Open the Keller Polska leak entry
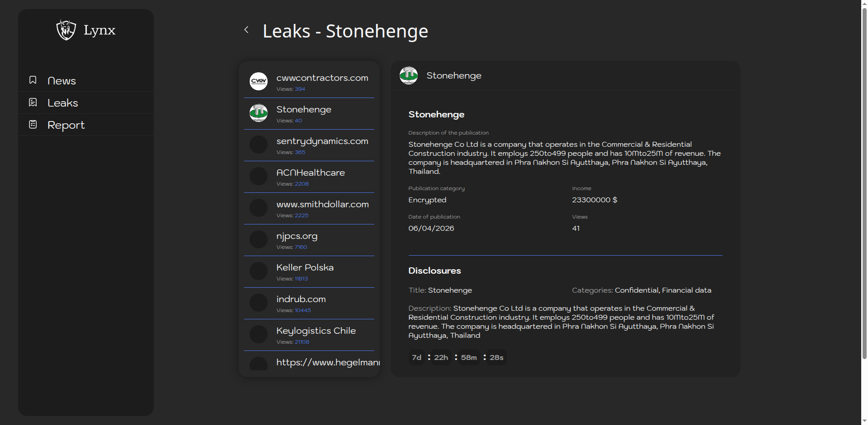 point(309,271)
